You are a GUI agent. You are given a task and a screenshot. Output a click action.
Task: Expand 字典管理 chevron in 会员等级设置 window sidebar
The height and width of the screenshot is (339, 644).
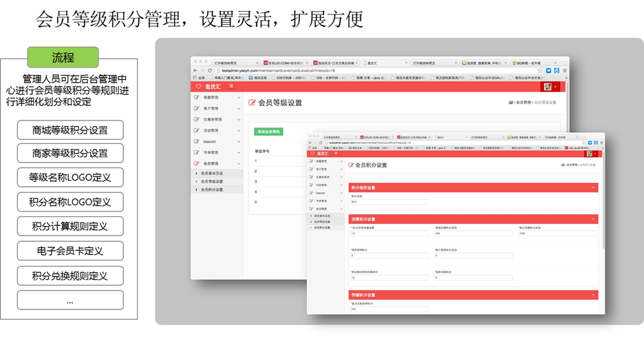click(239, 153)
